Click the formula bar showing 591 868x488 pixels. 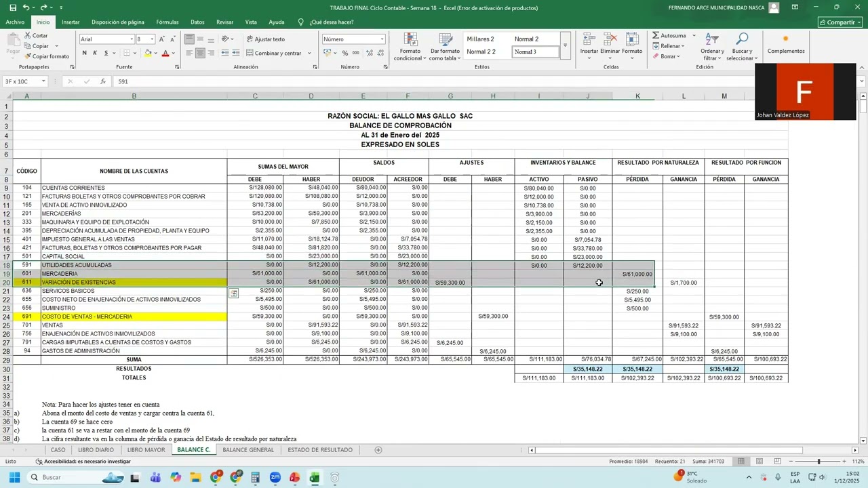434,81
